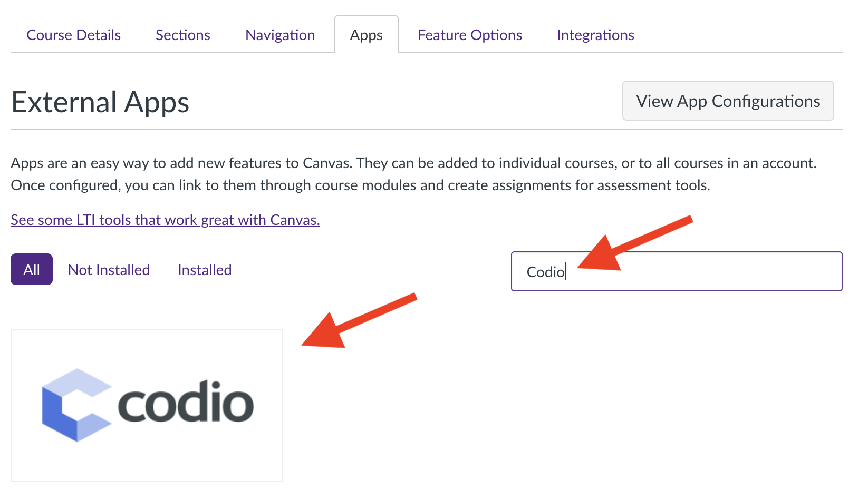Viewport: 868px width, 490px height.
Task: Click View App Configurations button
Action: (728, 101)
